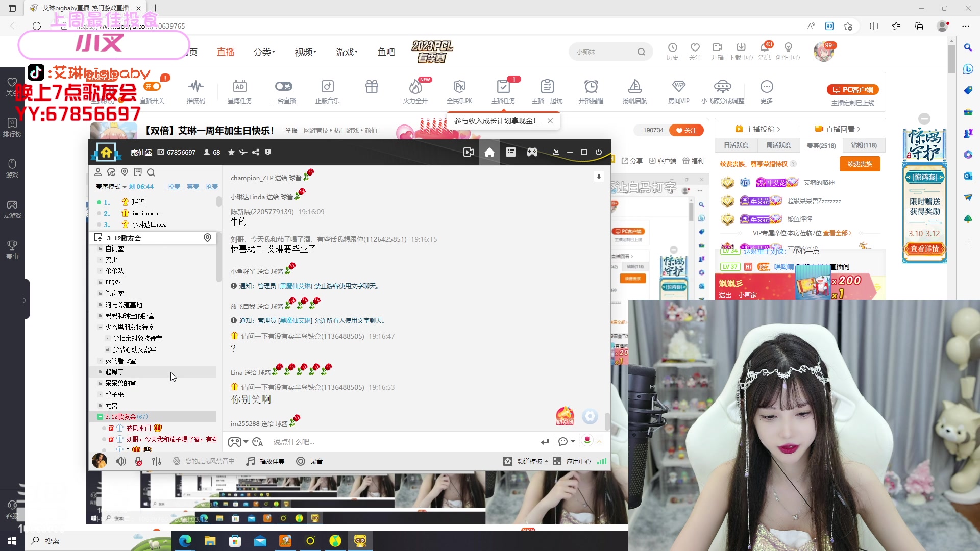The width and height of the screenshot is (980, 551).
Task: Select the 直播 nav menu item
Action: 226,52
